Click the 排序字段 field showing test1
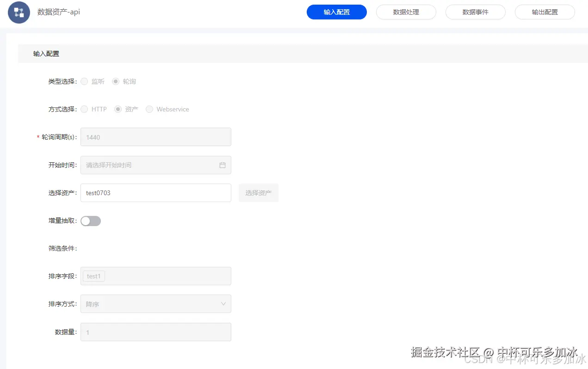 [x=156, y=276]
